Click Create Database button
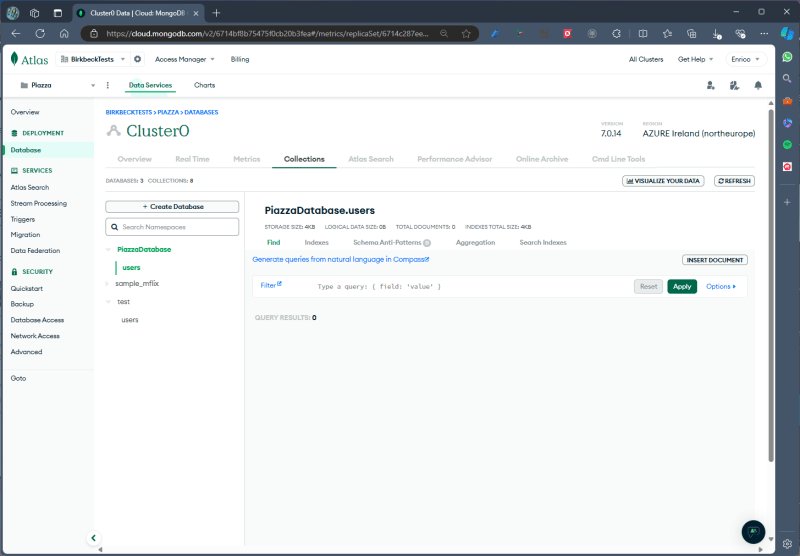Image resolution: width=800 pixels, height=556 pixels. point(172,207)
